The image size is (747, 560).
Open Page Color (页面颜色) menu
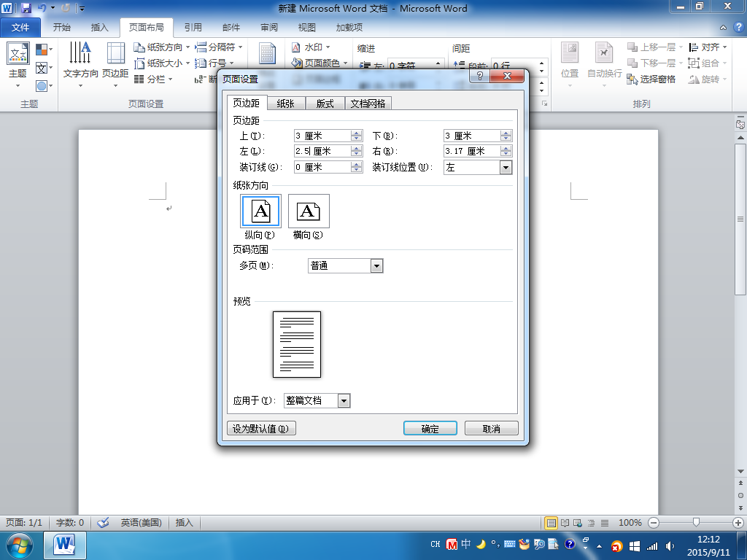(x=320, y=63)
